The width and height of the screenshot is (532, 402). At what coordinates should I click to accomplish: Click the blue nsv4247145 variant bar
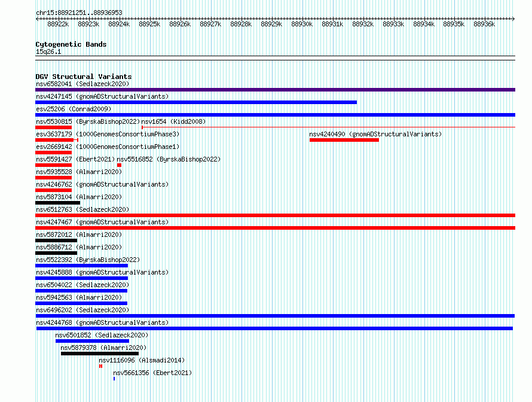pyautogui.click(x=196, y=102)
